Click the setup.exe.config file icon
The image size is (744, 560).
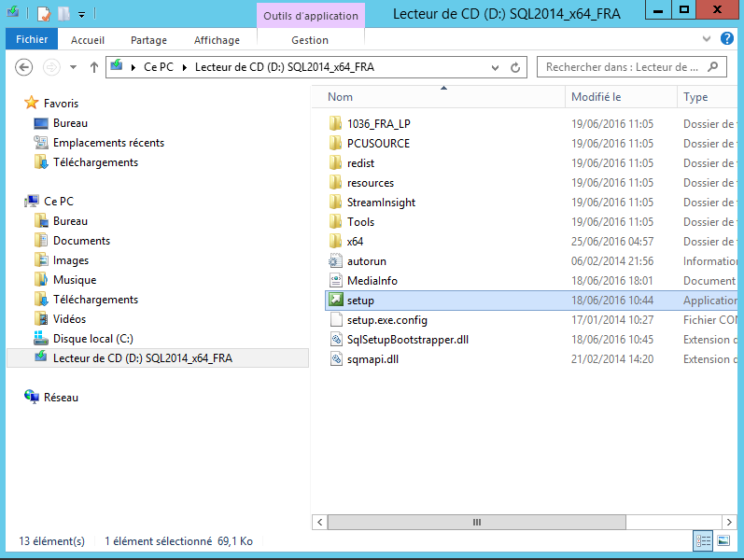click(x=335, y=320)
